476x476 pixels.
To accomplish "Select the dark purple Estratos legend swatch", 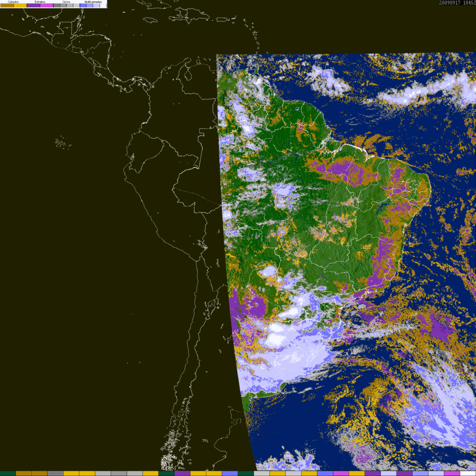I will [33, 5].
